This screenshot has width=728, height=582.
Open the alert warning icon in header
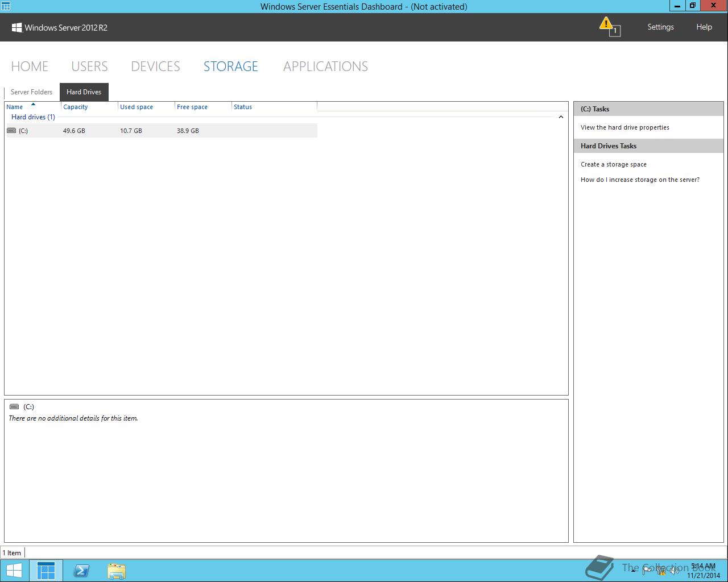609,26
